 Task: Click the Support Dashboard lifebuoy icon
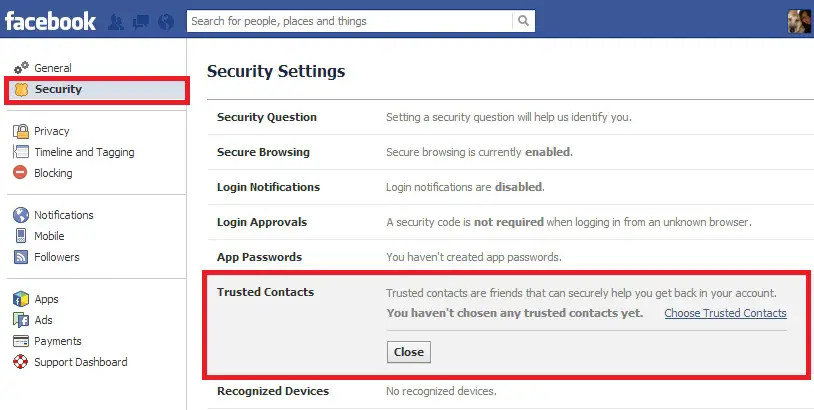point(21,362)
